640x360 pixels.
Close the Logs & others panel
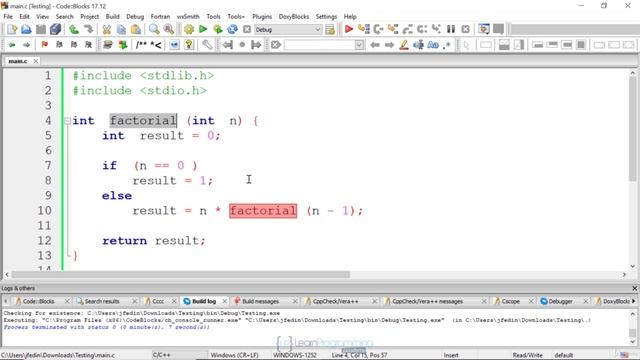pyautogui.click(x=635, y=288)
